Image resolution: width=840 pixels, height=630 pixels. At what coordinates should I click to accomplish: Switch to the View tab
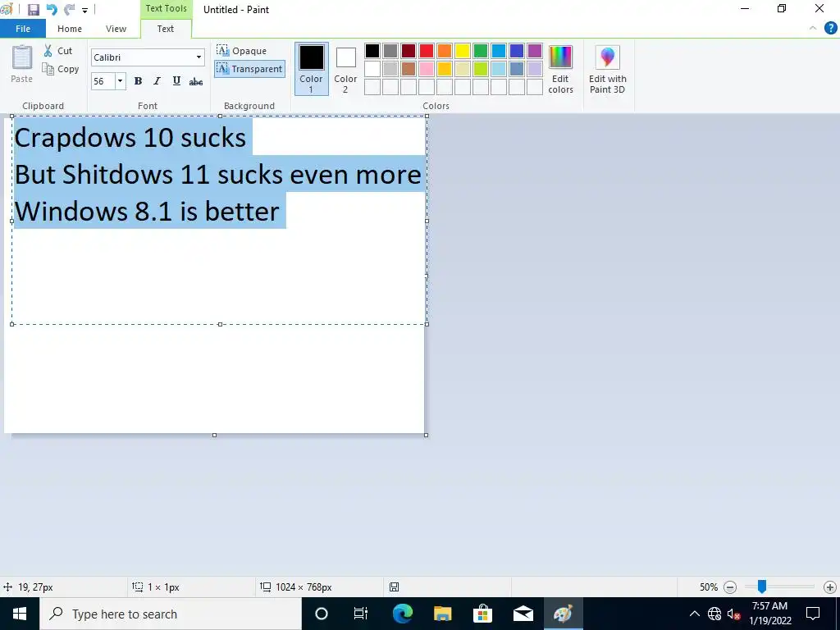tap(116, 29)
